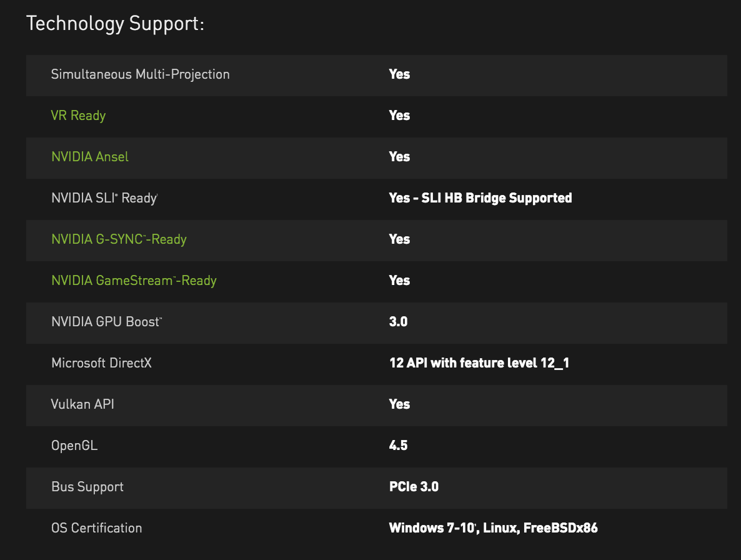Screen dimensions: 741x560
Task: Select the Simultaneous Multi-Projection label
Action: tap(140, 74)
